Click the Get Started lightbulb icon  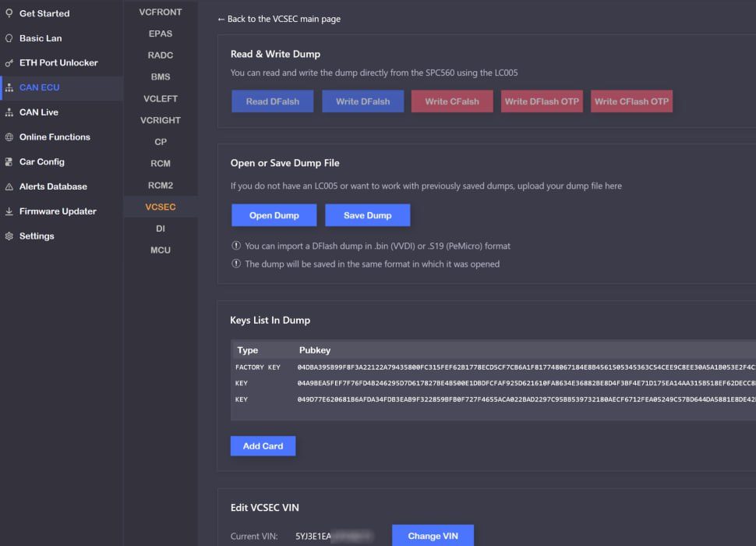[x=9, y=13]
